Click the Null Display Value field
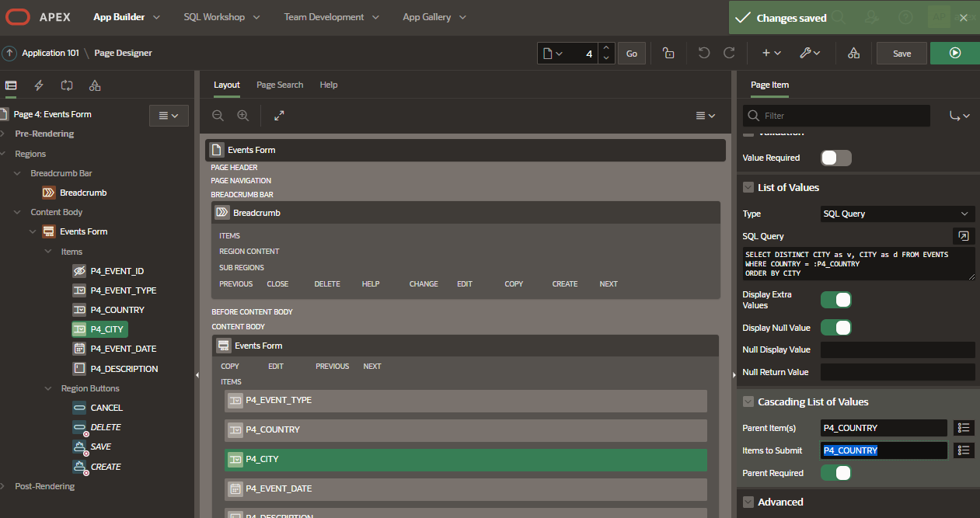Viewport: 980px width, 518px height. point(898,349)
